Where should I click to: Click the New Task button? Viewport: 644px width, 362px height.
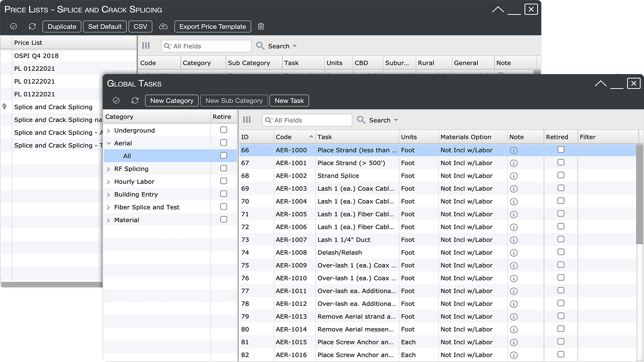[289, 101]
